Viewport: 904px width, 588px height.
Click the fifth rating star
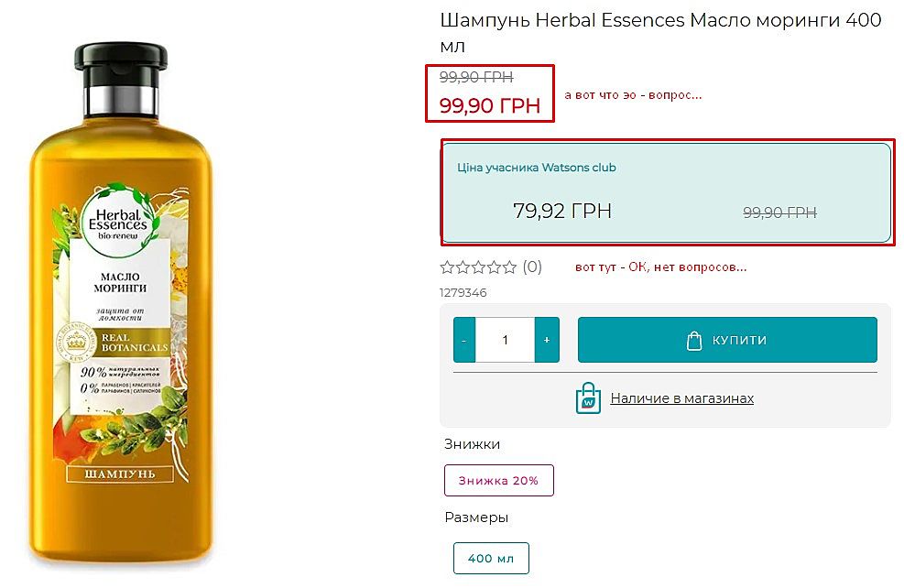(509, 267)
